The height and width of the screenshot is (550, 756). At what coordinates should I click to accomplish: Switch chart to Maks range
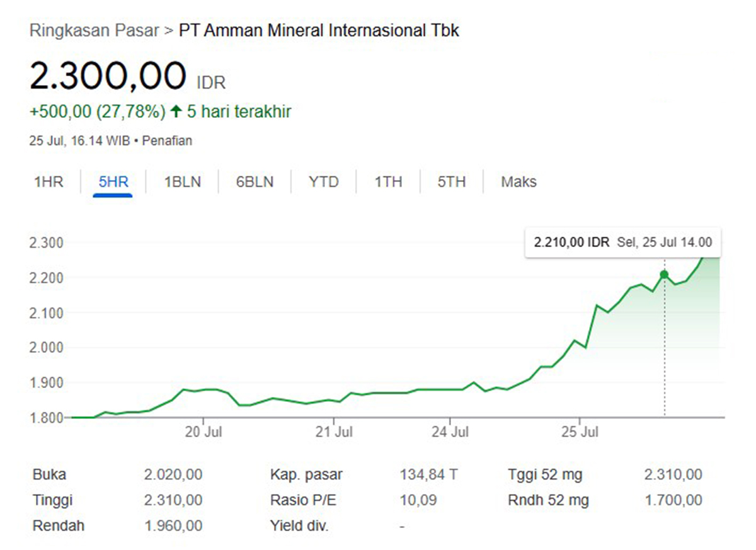pos(519,182)
